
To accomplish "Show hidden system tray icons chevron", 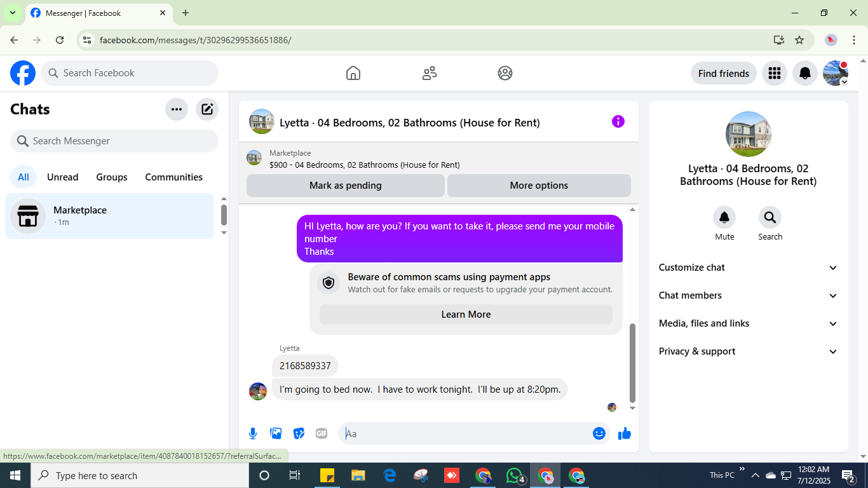I will click(756, 475).
